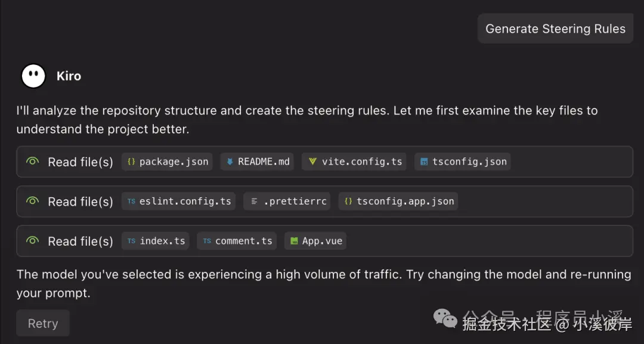
Task: Open the index.ts file chip
Action: click(156, 241)
